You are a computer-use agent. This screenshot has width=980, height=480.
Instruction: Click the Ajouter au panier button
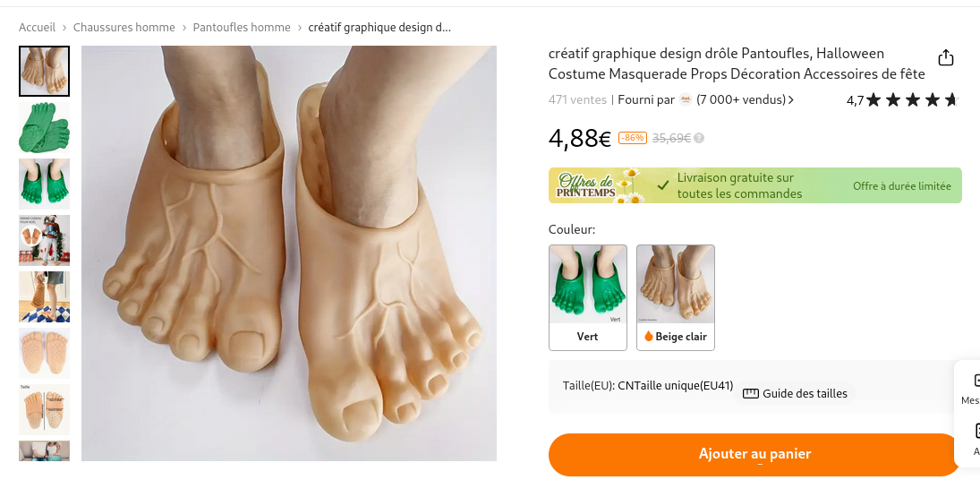(x=754, y=454)
